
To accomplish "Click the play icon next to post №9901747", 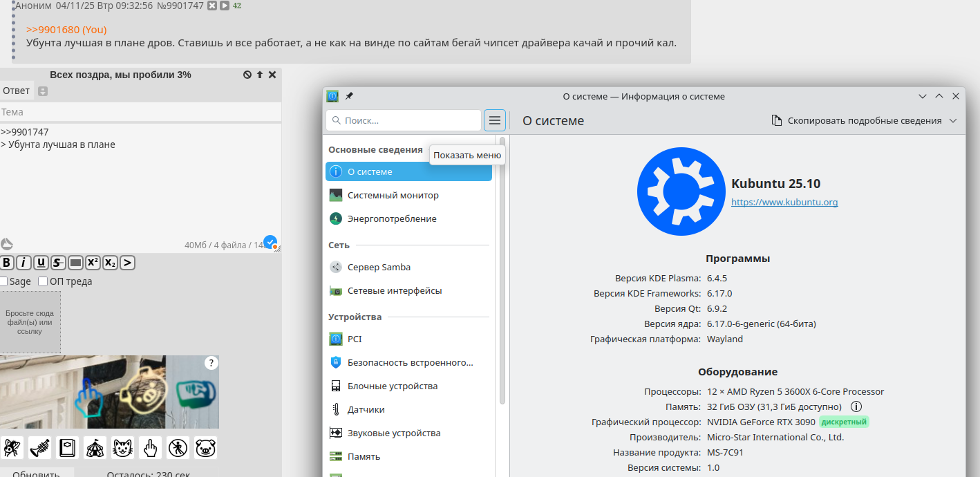I will click(x=225, y=6).
